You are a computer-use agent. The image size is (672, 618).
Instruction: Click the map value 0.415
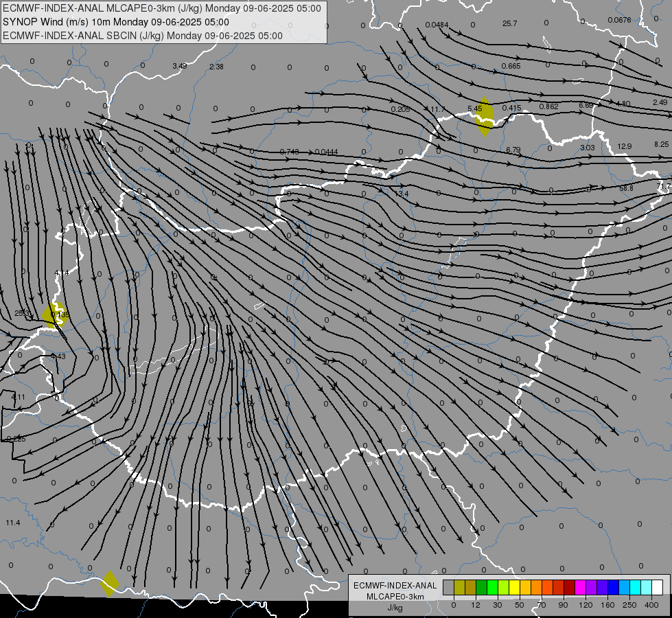[x=511, y=108]
